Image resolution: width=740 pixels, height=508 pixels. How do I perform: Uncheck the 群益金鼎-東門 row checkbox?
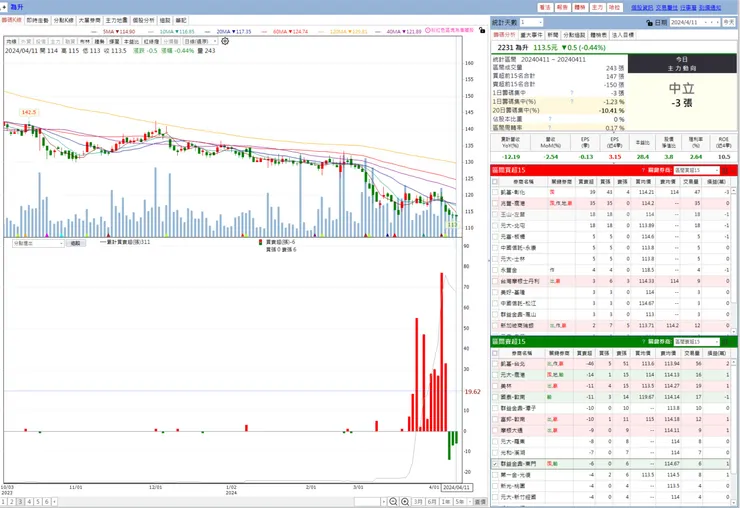(495, 464)
